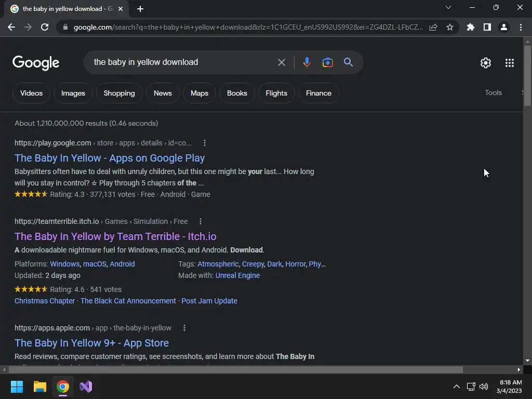Open more options for apps.apple.com result
This screenshot has width=532, height=399.
coord(184,328)
